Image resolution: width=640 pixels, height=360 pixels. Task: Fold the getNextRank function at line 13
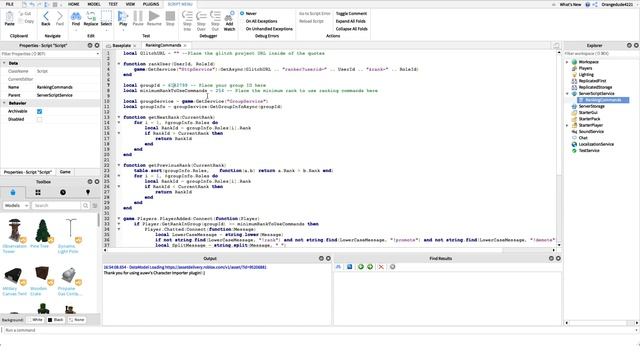coord(119,117)
